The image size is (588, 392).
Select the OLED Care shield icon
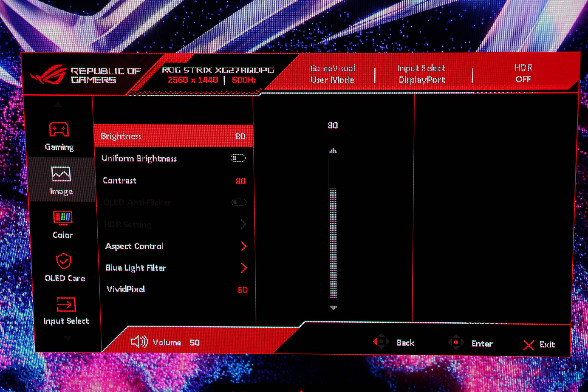pyautogui.click(x=64, y=261)
